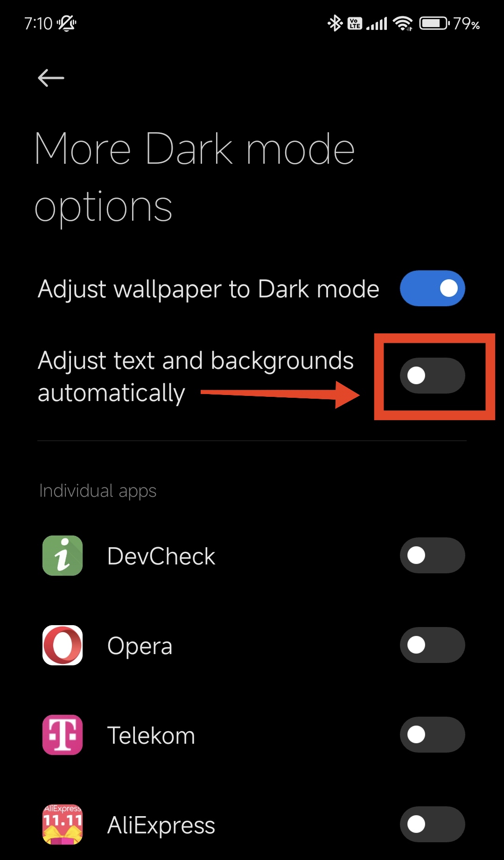
Task: Tap the back arrow icon
Action: [51, 78]
